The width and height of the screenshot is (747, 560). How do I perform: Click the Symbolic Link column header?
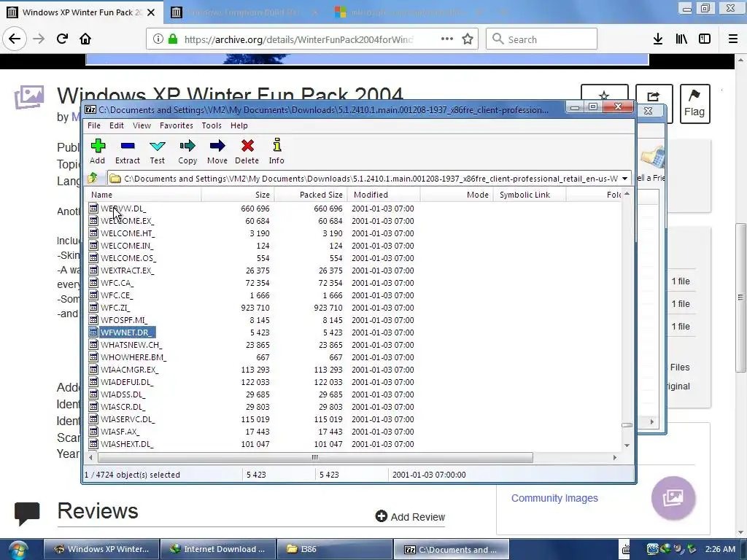point(530,195)
